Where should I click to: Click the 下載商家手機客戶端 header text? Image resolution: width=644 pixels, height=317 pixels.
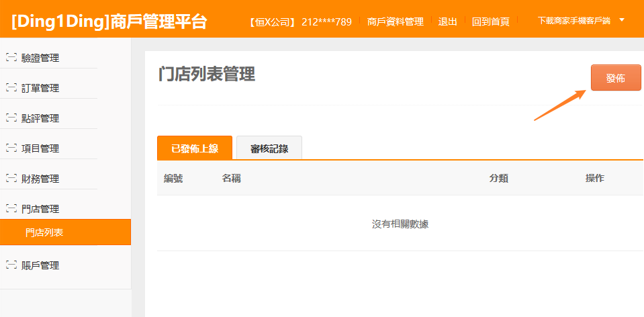[573, 21]
